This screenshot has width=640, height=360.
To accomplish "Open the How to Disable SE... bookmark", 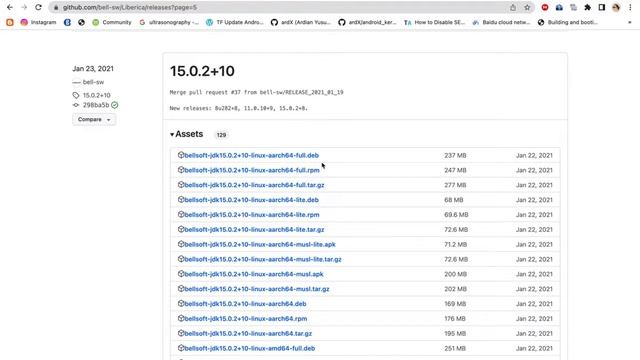I will click(434, 22).
